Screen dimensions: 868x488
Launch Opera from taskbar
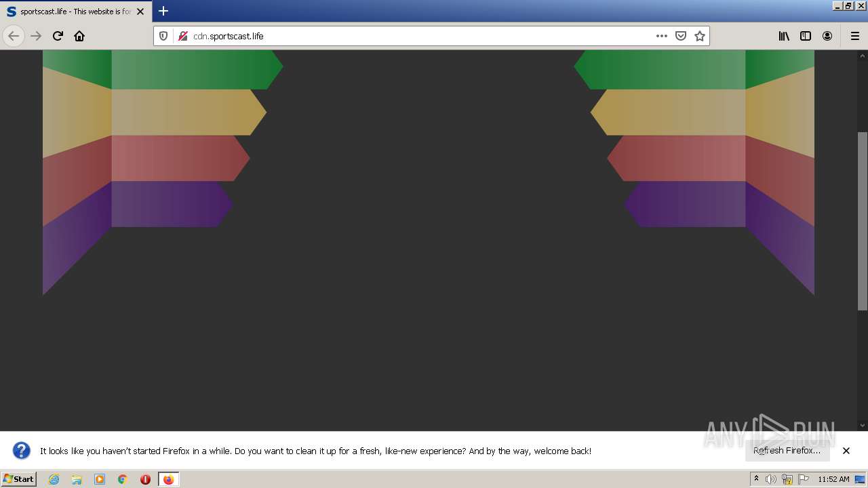click(x=145, y=479)
